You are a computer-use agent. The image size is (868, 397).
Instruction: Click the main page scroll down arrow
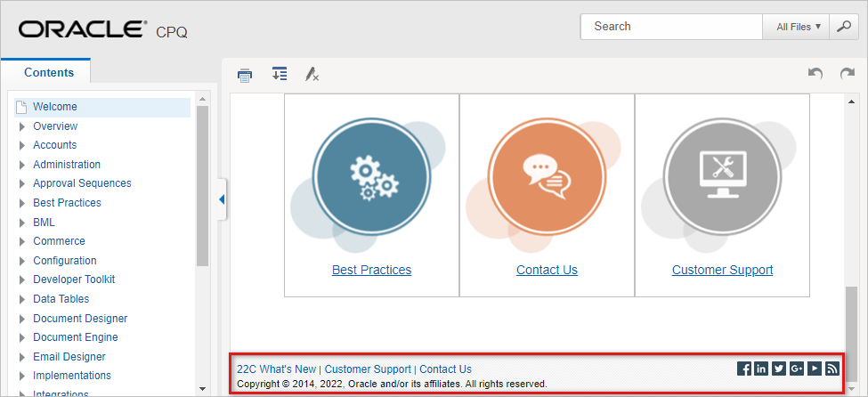(x=850, y=389)
